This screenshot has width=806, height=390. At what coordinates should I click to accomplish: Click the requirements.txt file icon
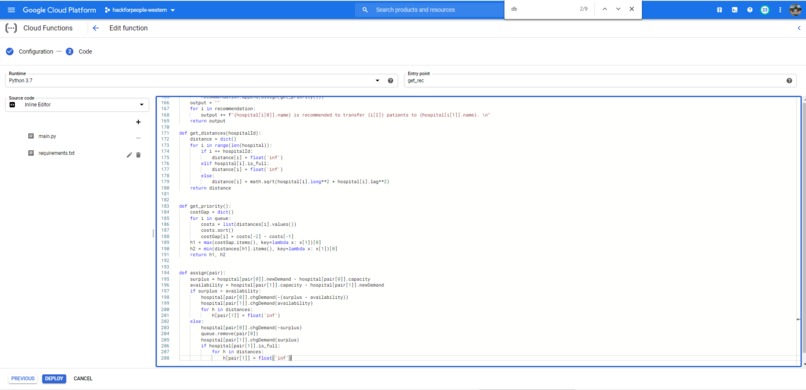coord(31,153)
